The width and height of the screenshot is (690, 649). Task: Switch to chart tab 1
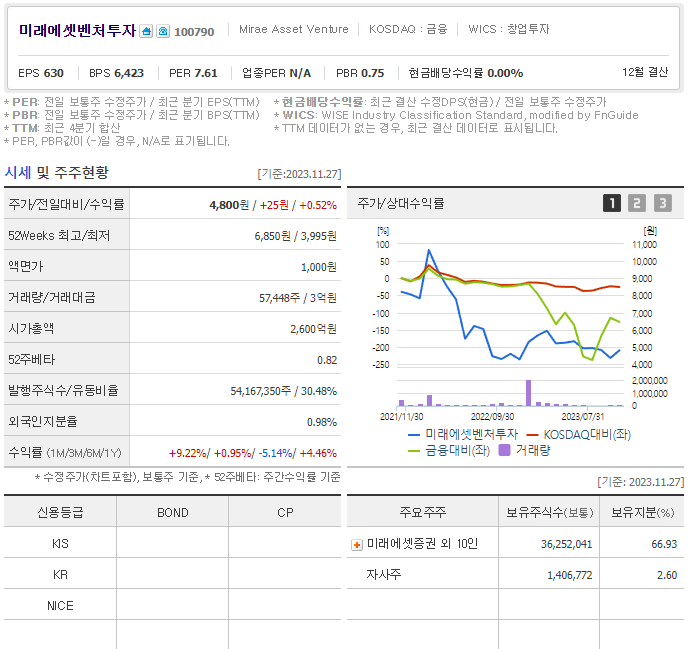click(x=612, y=203)
